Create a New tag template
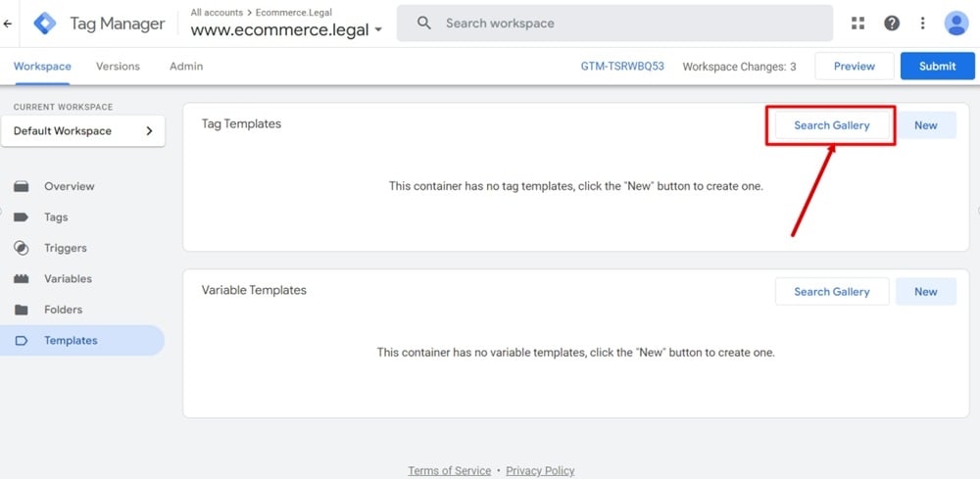This screenshot has height=479, width=980. pyautogui.click(x=926, y=125)
